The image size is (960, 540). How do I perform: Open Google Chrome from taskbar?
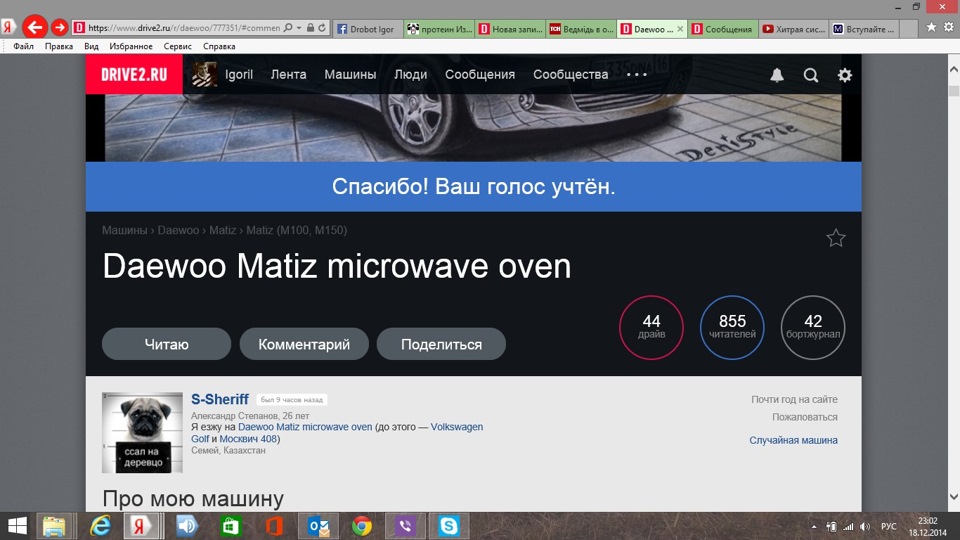tap(362, 526)
